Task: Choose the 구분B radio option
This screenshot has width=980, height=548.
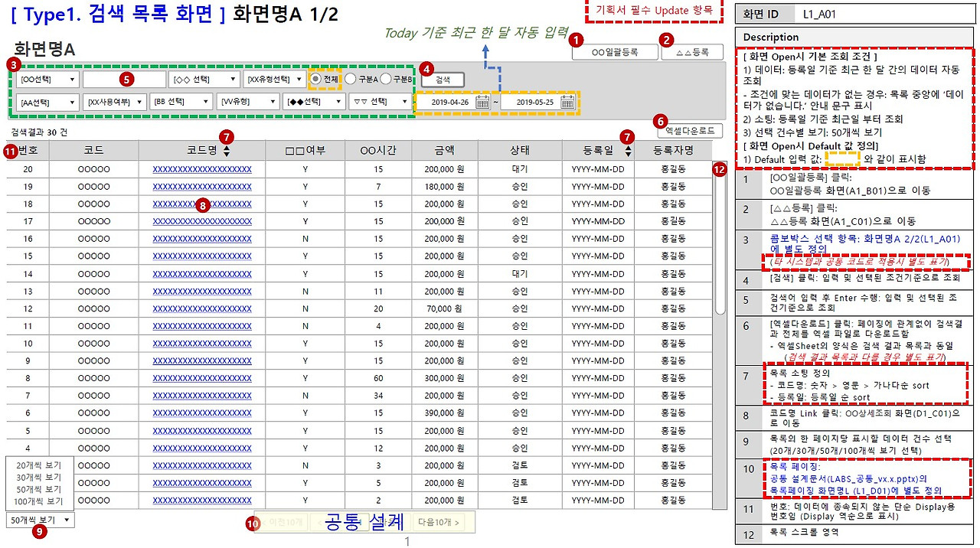Action: pos(386,79)
